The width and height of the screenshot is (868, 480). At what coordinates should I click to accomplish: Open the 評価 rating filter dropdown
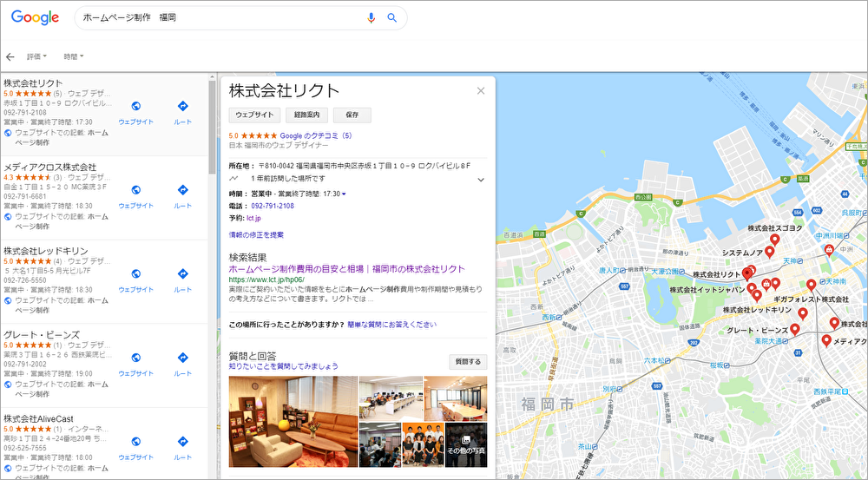point(37,56)
